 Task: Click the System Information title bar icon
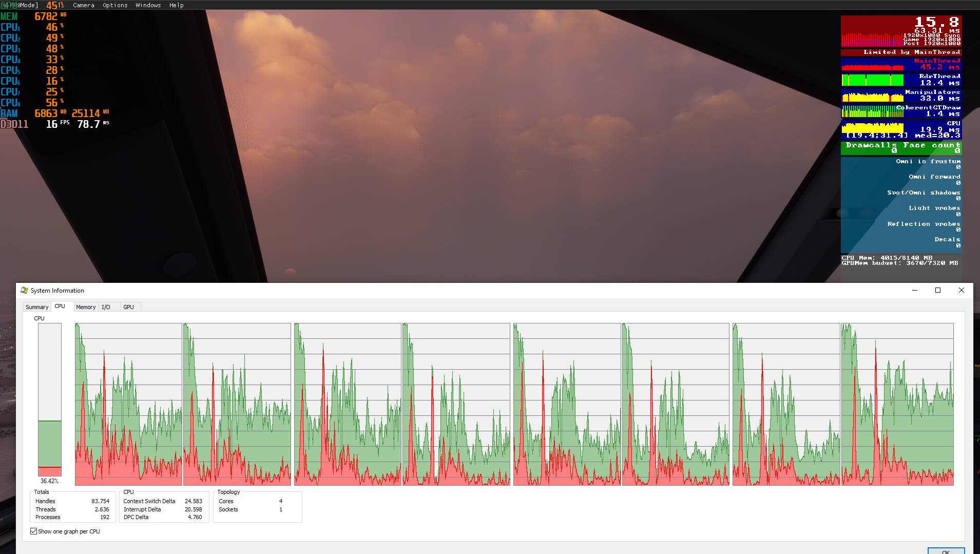(x=24, y=290)
